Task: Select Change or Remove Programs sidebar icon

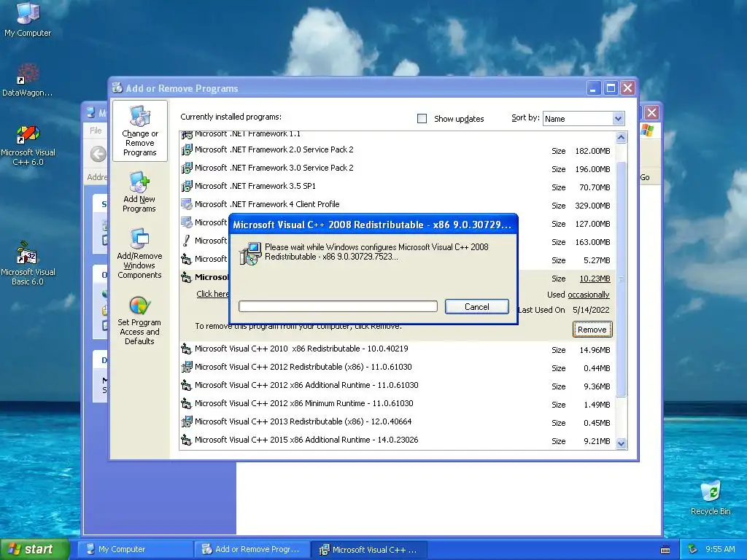Action: point(139,131)
